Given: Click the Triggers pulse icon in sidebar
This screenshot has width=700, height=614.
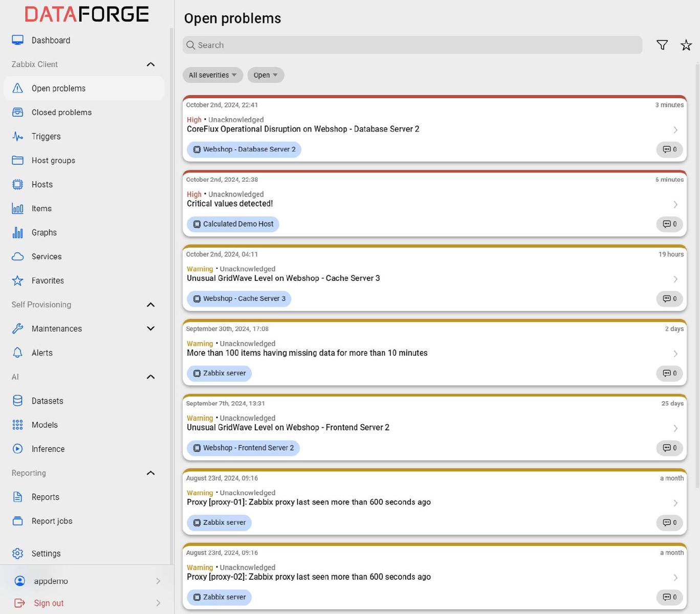Looking at the screenshot, I should click(x=17, y=137).
